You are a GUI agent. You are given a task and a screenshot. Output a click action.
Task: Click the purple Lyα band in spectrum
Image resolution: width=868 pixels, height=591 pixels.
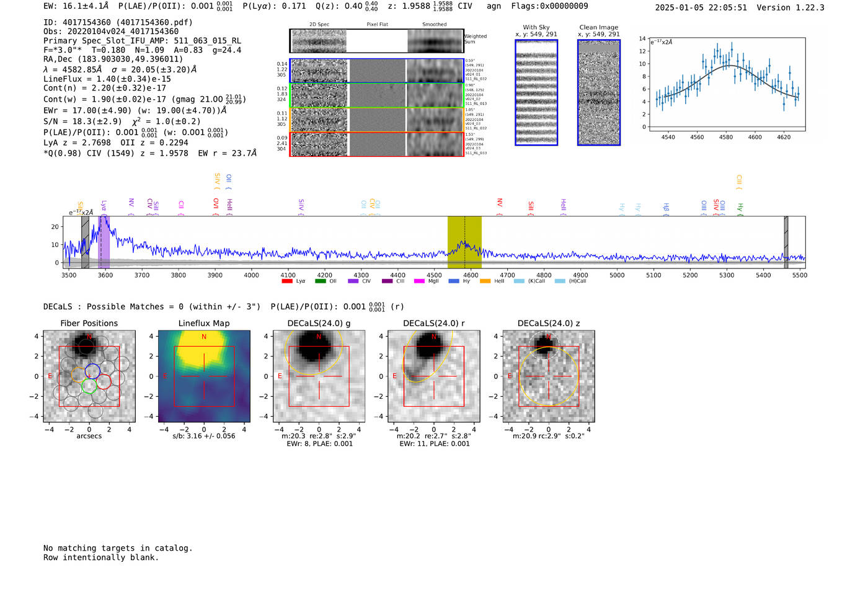coord(104,242)
